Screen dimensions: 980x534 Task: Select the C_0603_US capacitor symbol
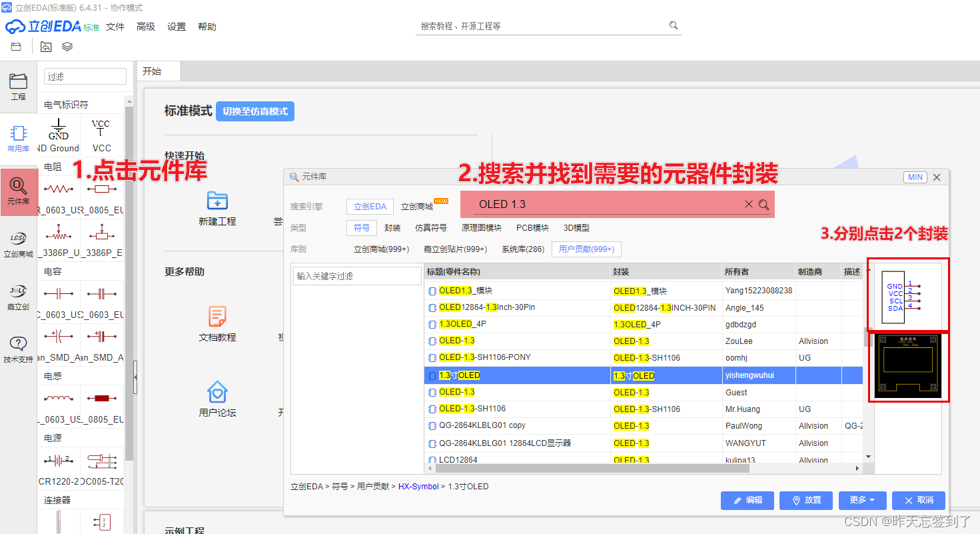click(59, 301)
